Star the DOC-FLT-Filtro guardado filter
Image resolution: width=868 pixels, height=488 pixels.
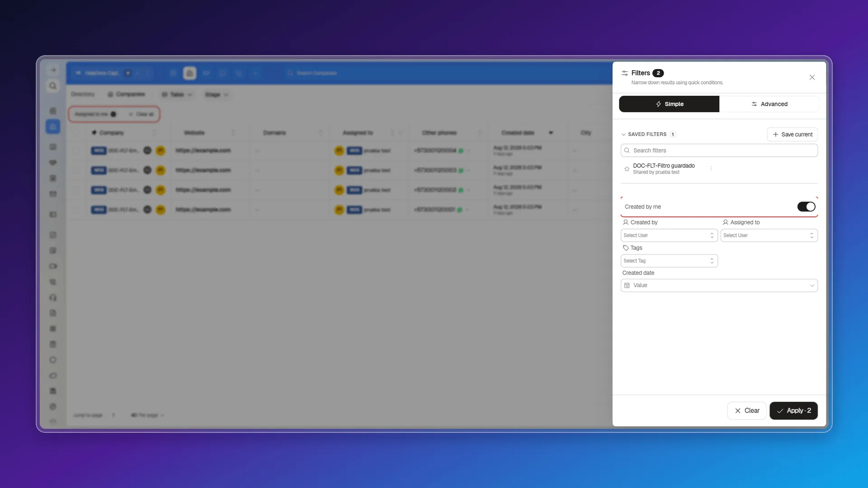pos(627,169)
